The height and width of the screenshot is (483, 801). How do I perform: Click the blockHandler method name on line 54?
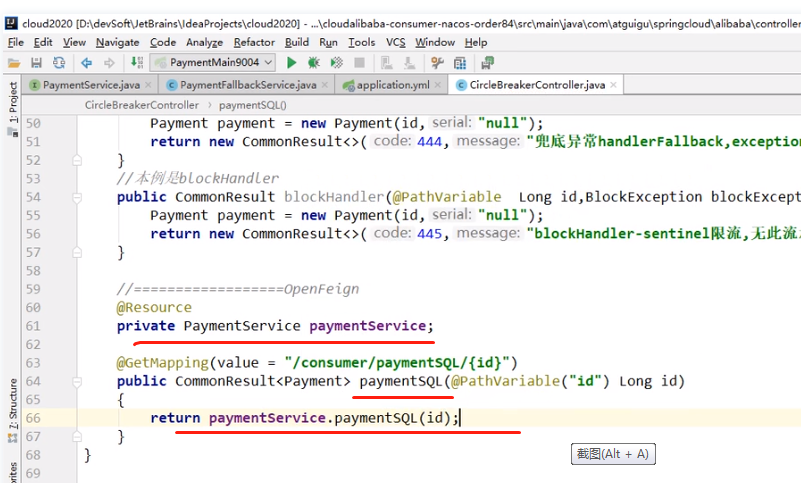point(334,197)
